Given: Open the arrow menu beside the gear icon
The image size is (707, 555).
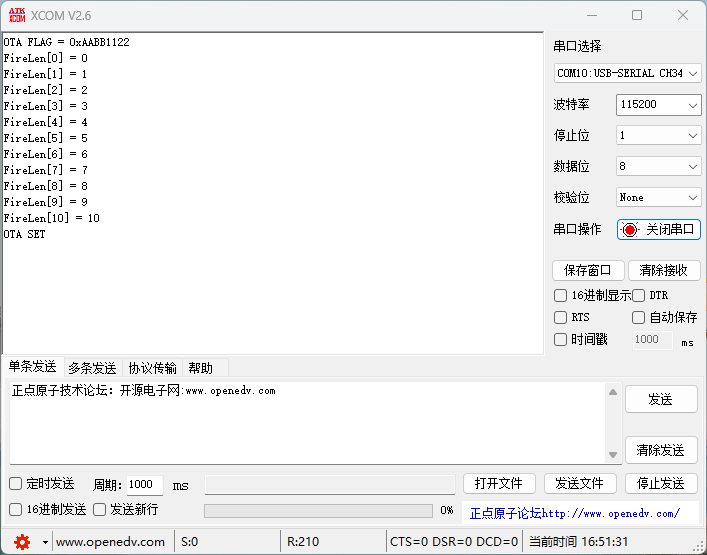Looking at the screenshot, I should tap(45, 542).
